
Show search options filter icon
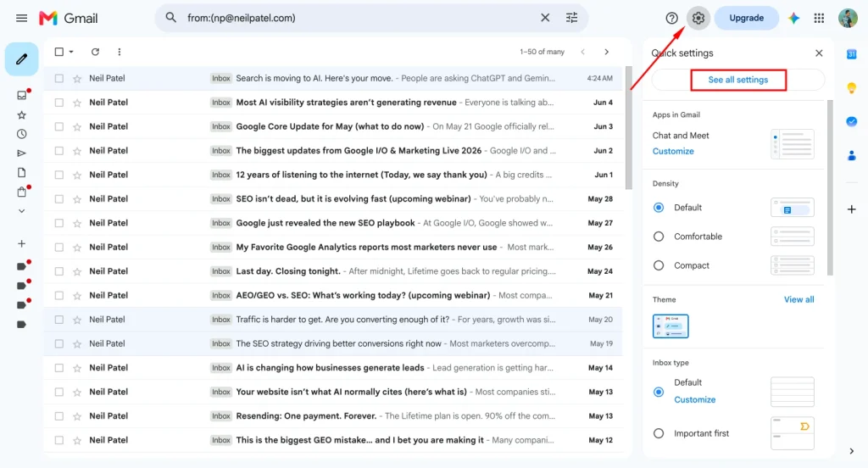[x=572, y=18]
